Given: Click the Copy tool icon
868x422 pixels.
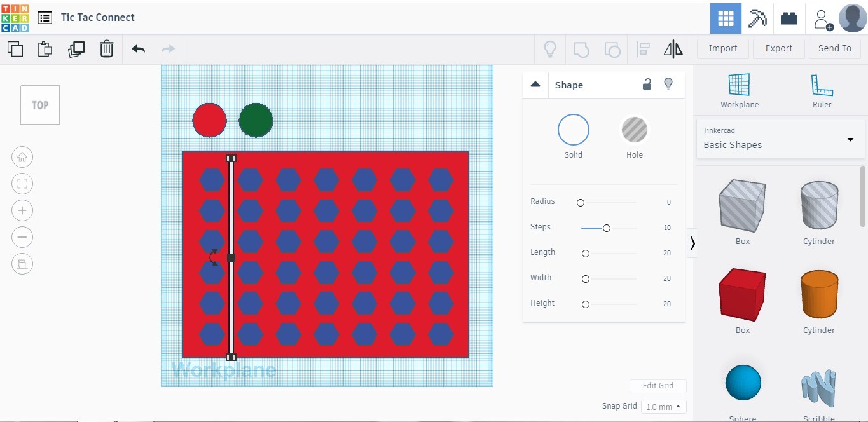Looking at the screenshot, I should coord(15,49).
